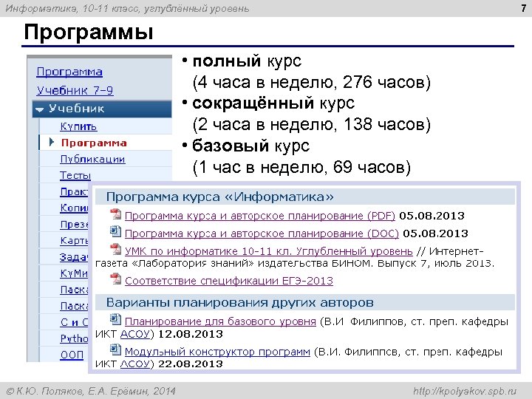This screenshot has height=399, width=532.
Task: Click DOC icon before Планирование для базового уровня
Action: click(x=116, y=319)
